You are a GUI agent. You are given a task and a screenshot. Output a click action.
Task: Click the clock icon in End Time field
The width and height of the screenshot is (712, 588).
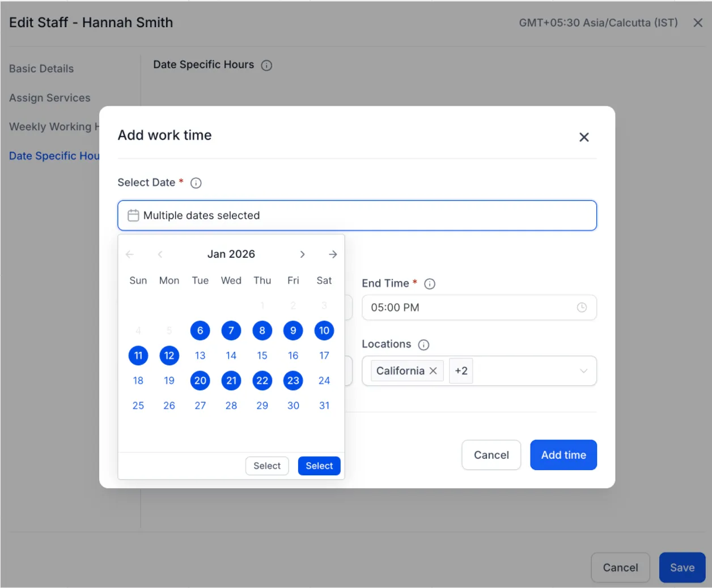tap(582, 307)
